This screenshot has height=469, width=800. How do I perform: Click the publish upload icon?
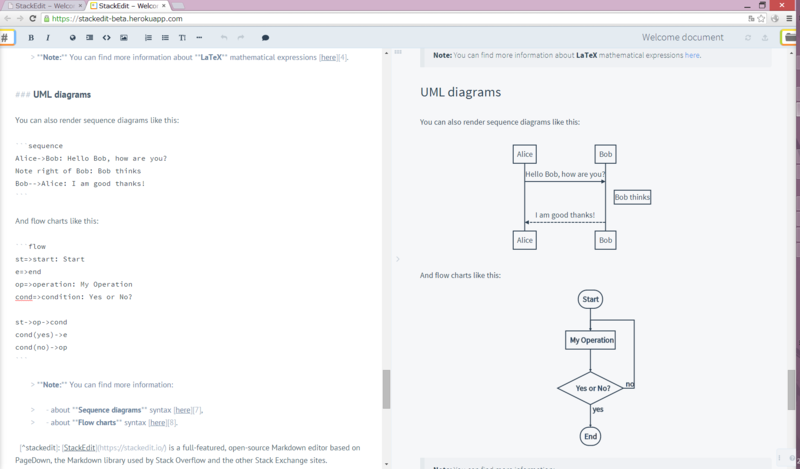[765, 38]
